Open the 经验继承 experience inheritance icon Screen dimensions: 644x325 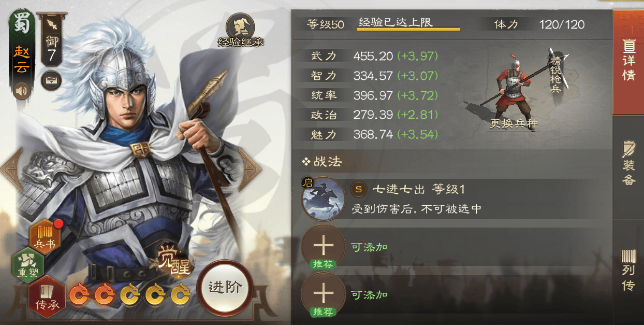point(240,30)
